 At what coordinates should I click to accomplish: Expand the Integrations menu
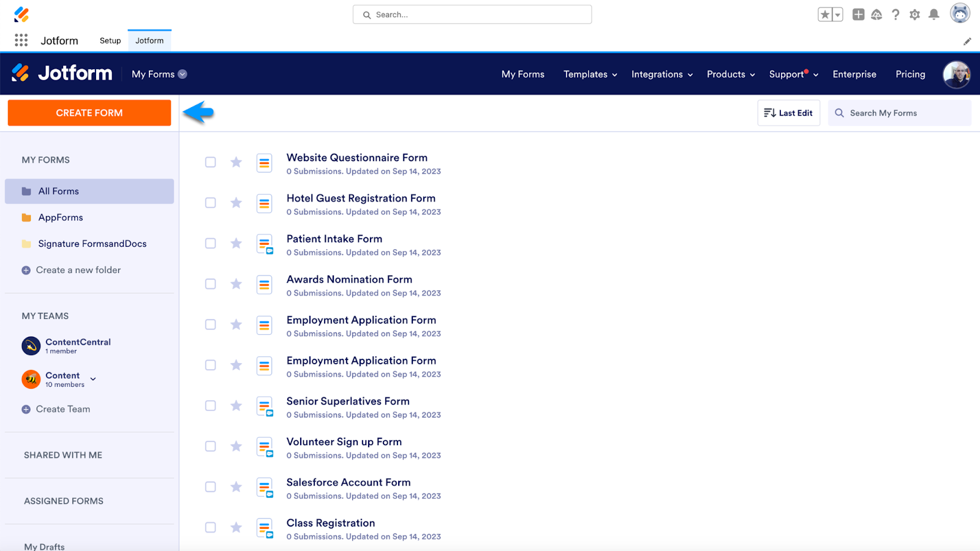(662, 74)
